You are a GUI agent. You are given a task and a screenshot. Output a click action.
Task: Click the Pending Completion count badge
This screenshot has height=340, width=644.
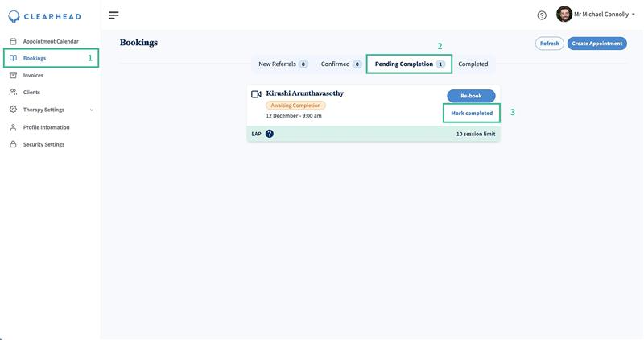tap(440, 64)
